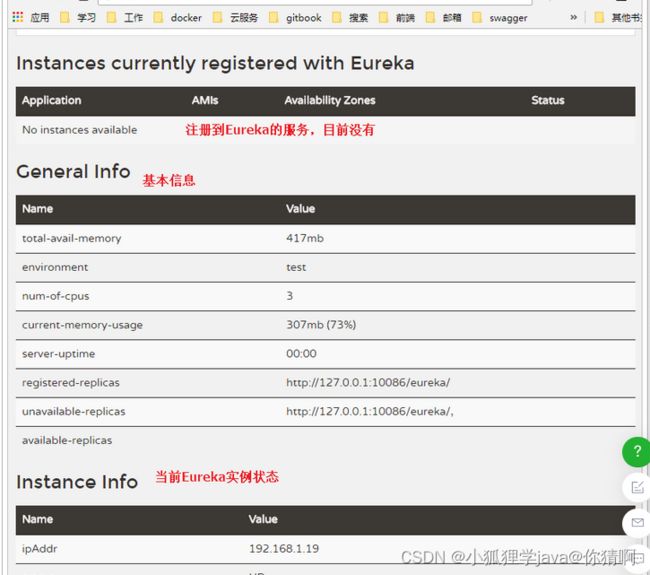650x575 pixels.
Task: Open the 工作 bookmark folder
Action: coord(124,17)
